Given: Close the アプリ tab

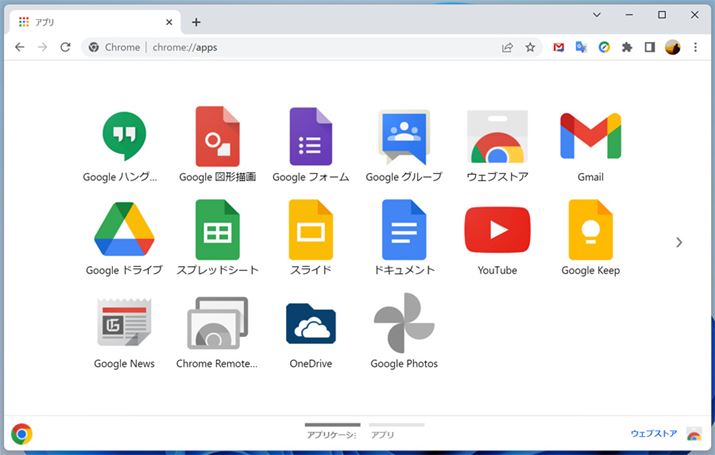Looking at the screenshot, I should coord(169,22).
